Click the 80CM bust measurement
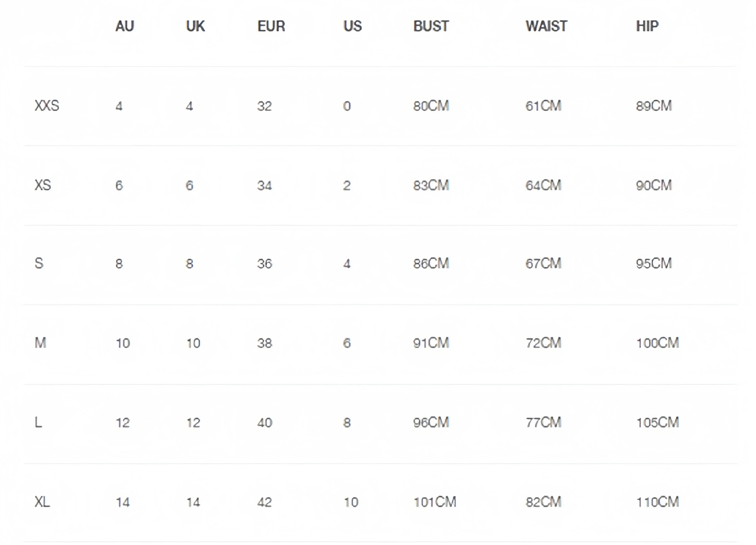Viewport: 756px width, 545px height. 431,106
